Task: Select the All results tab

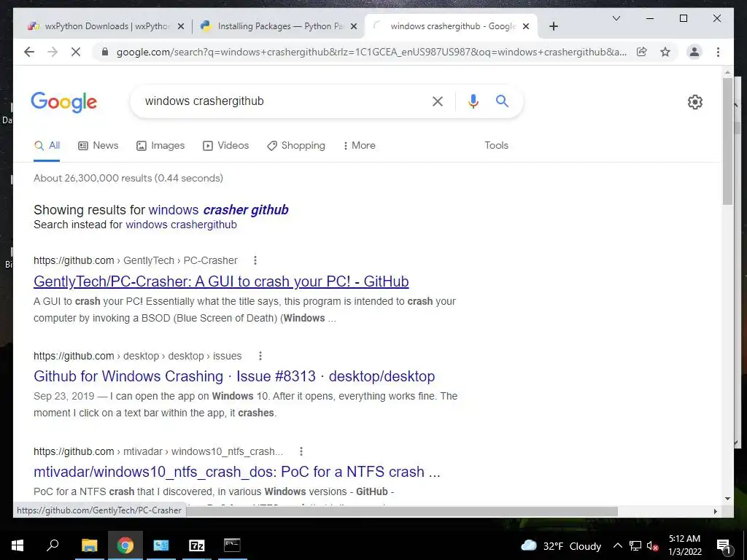Action: (x=47, y=146)
